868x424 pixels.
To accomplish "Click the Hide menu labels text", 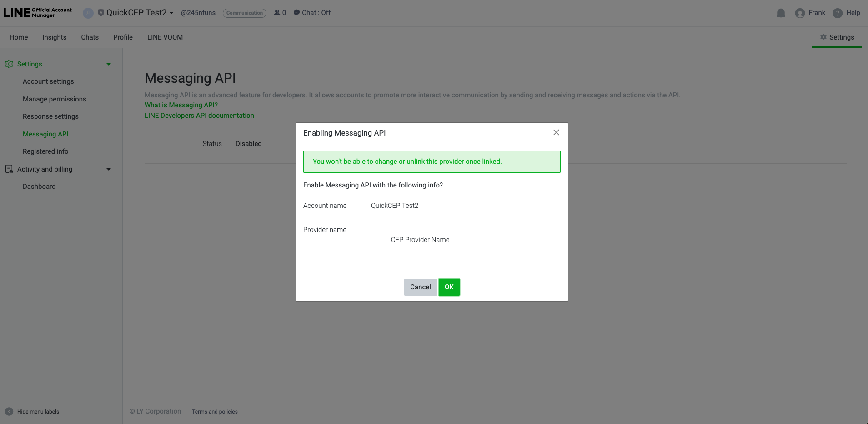I will coord(38,412).
